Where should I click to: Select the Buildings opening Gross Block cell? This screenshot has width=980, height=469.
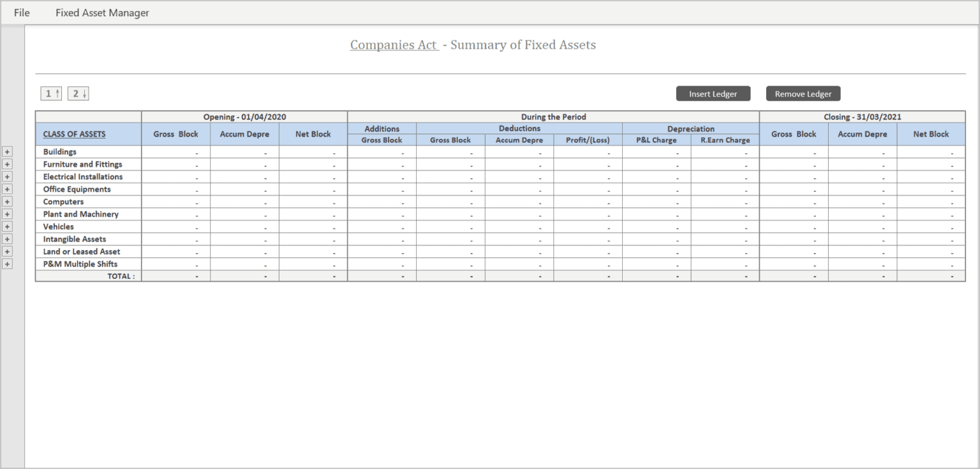coord(175,151)
